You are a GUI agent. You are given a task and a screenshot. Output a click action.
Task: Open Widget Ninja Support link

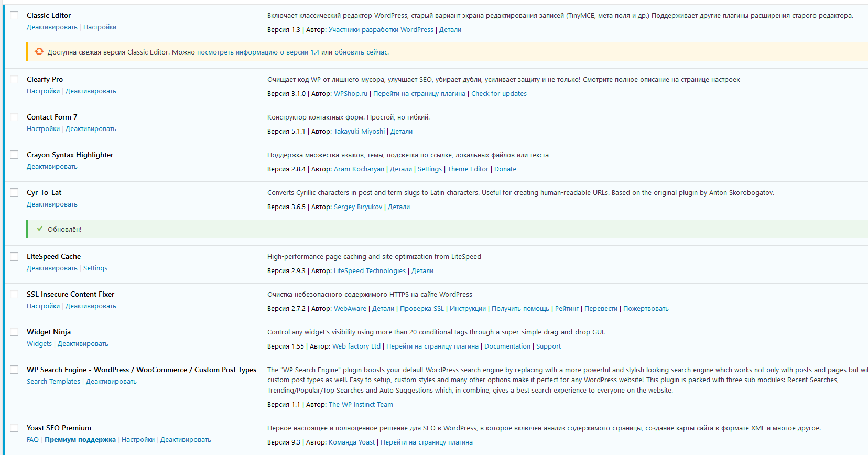(548, 346)
